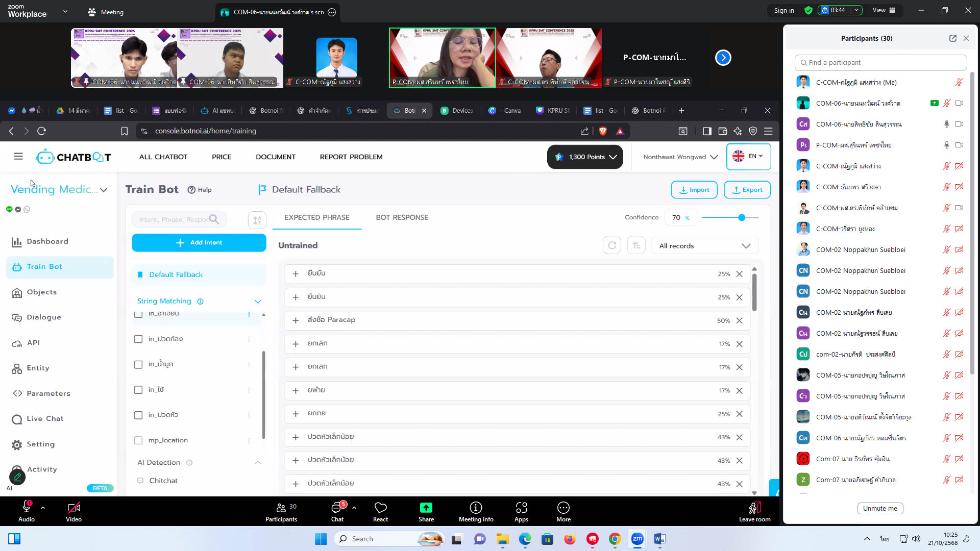The width and height of the screenshot is (980, 551).
Task: Click the Export button
Action: (x=747, y=190)
